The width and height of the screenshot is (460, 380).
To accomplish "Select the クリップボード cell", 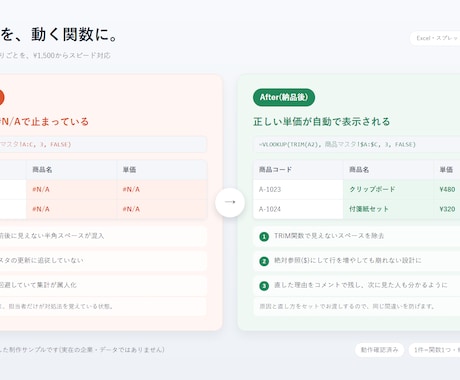I will [388, 190].
